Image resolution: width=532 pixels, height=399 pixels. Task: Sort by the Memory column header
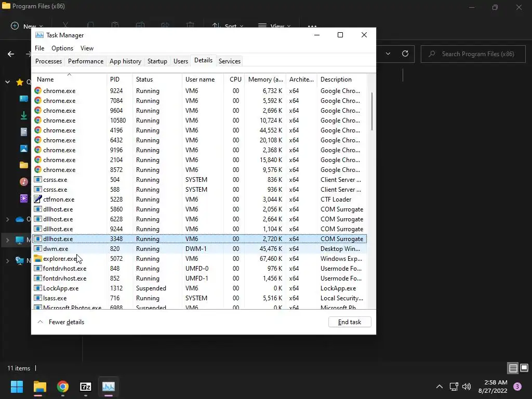click(x=265, y=79)
